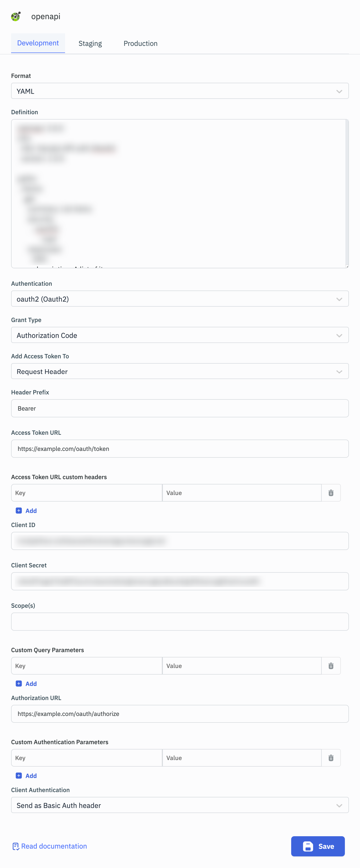The height and width of the screenshot is (868, 360).
Task: Click the Header Prefix input field
Action: click(180, 408)
